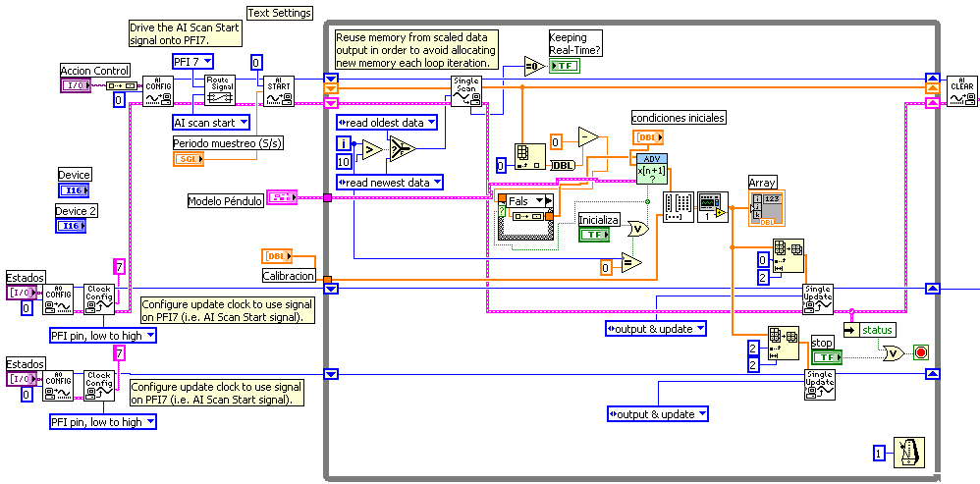980x484 pixels.
Task: Open the Fals case structure selector
Action: click(523, 201)
